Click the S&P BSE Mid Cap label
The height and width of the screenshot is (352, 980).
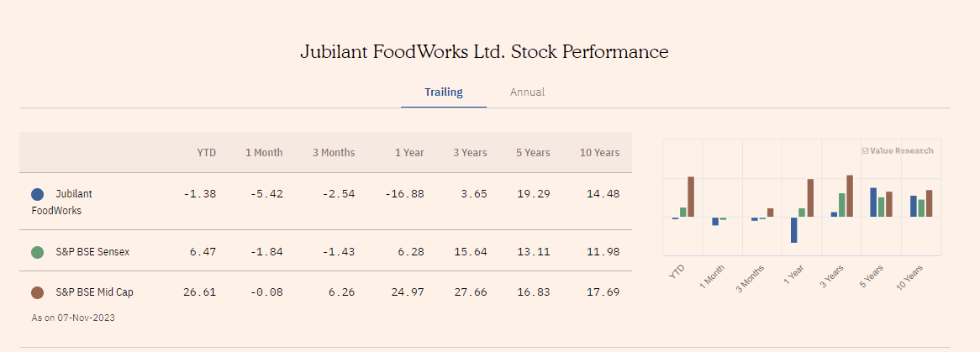coord(94,293)
